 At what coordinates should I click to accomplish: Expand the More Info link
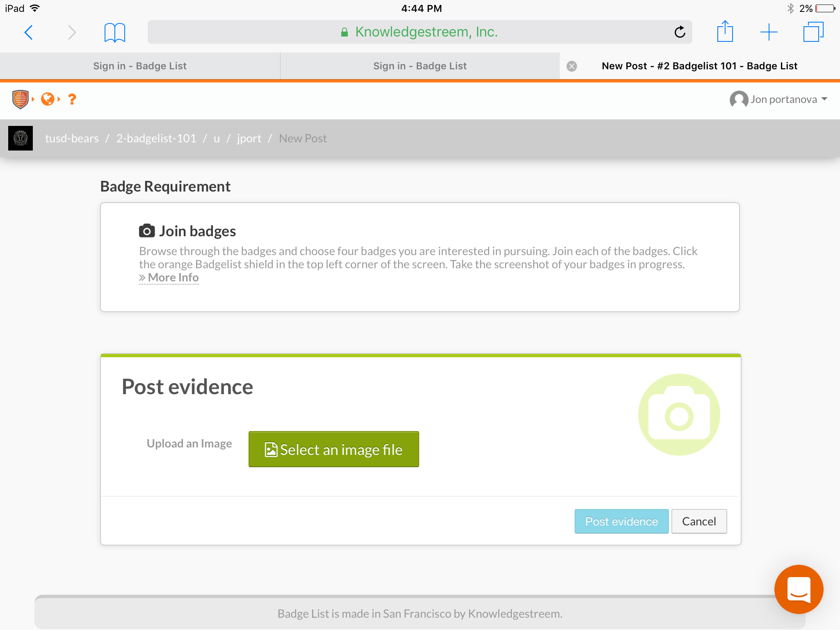tap(169, 278)
